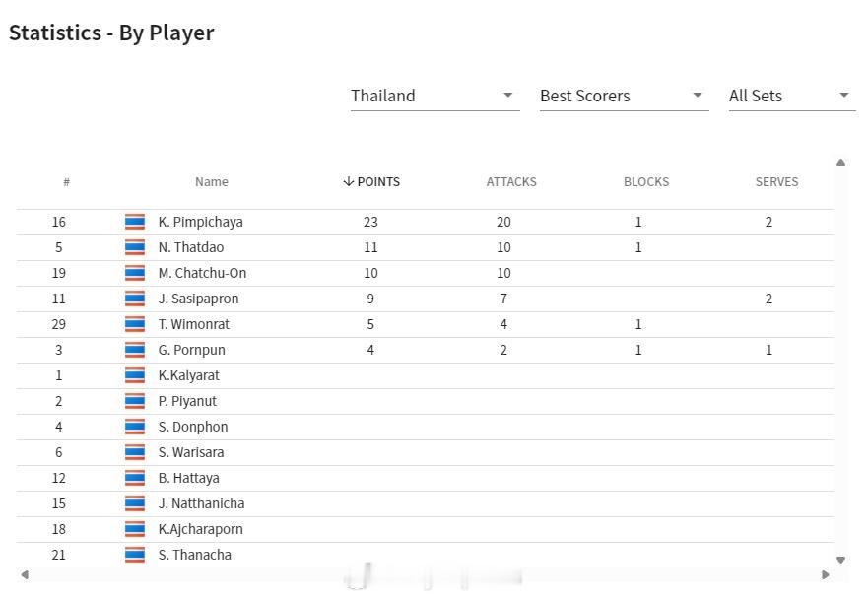868x598 pixels.
Task: Sort table by BLOCKS column
Action: coord(646,181)
